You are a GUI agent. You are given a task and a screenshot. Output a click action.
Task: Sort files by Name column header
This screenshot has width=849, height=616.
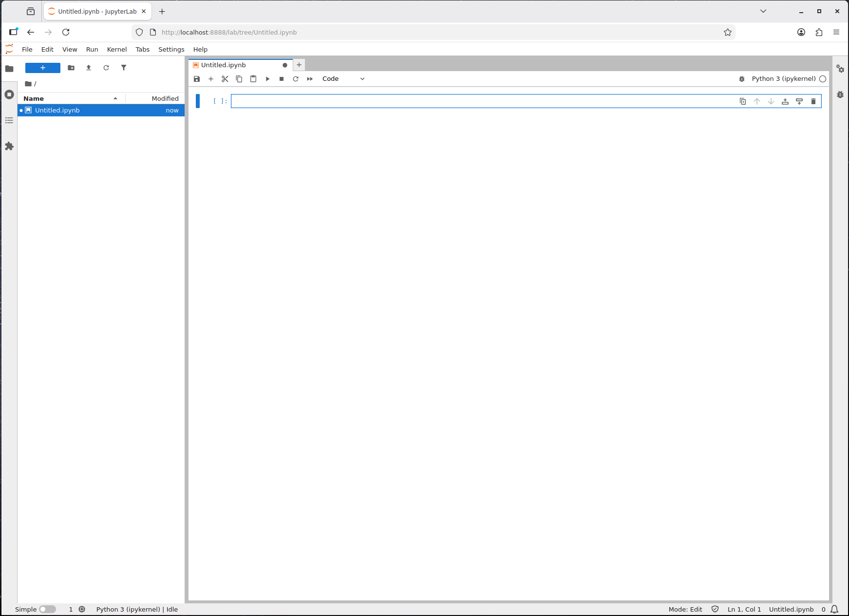pos(71,98)
